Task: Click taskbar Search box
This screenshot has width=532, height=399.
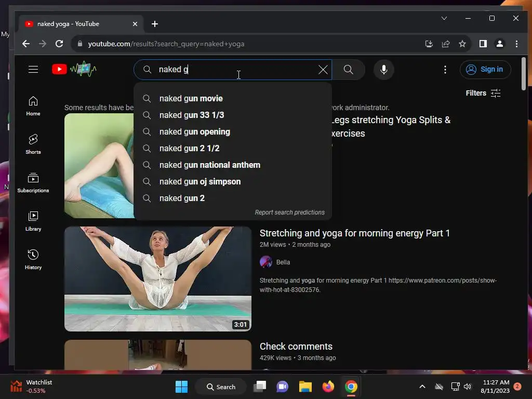Action: (x=221, y=387)
